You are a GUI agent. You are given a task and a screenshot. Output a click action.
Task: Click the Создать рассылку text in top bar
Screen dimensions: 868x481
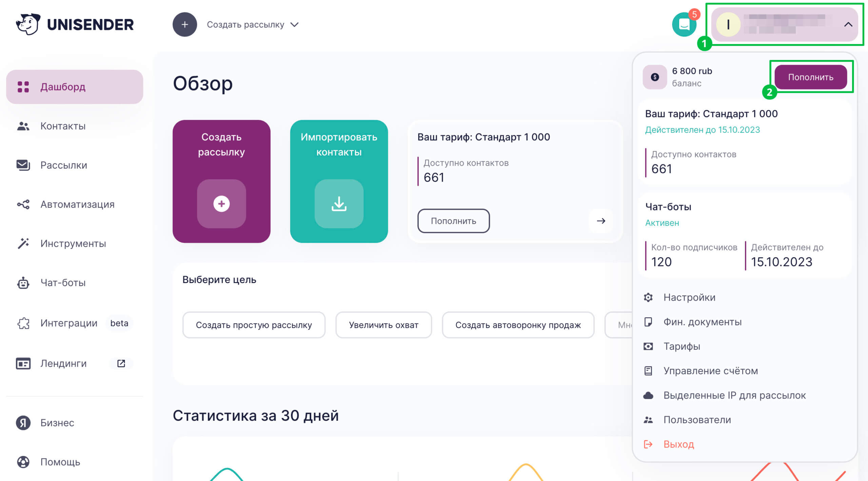tap(245, 24)
